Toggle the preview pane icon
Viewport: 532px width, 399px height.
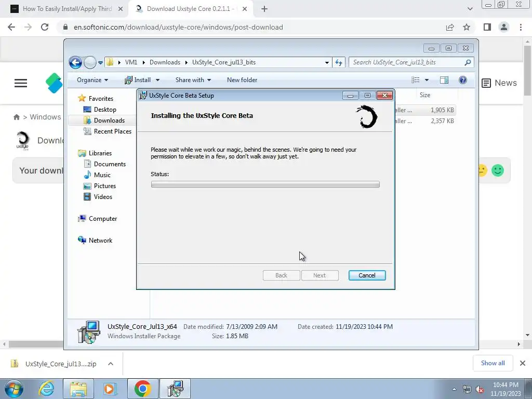click(444, 80)
